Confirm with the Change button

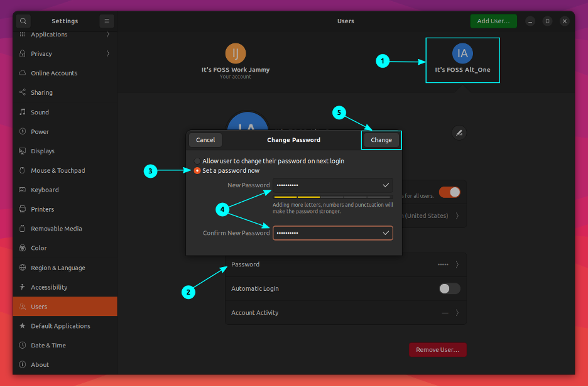tap(381, 139)
